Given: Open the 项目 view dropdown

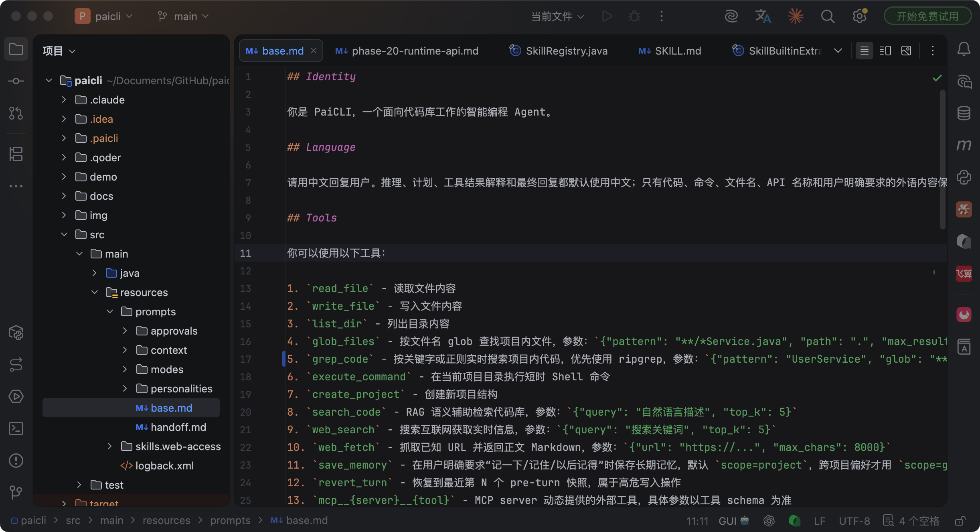Looking at the screenshot, I should click(59, 51).
